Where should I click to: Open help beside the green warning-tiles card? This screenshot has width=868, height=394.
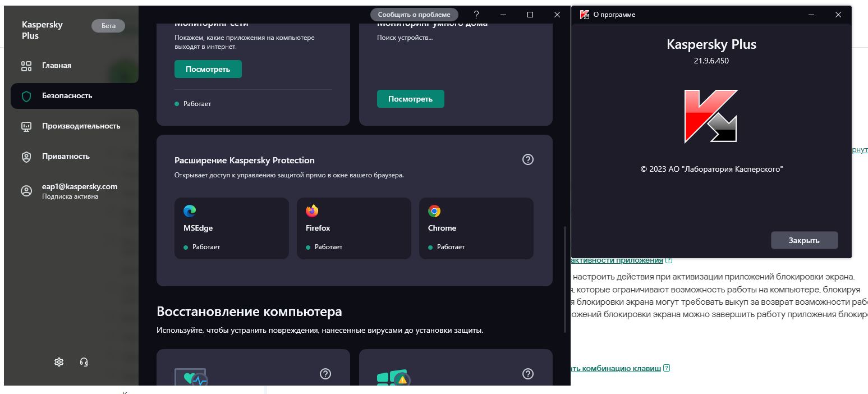528,374
